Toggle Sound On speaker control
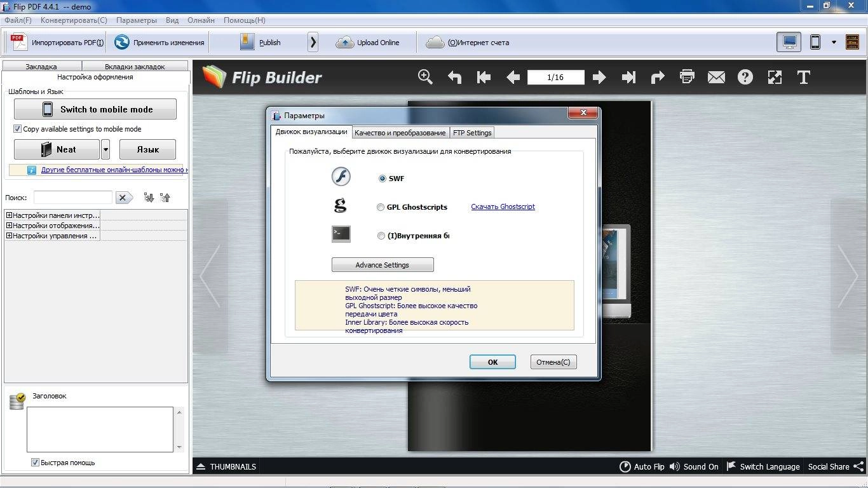 pos(694,466)
